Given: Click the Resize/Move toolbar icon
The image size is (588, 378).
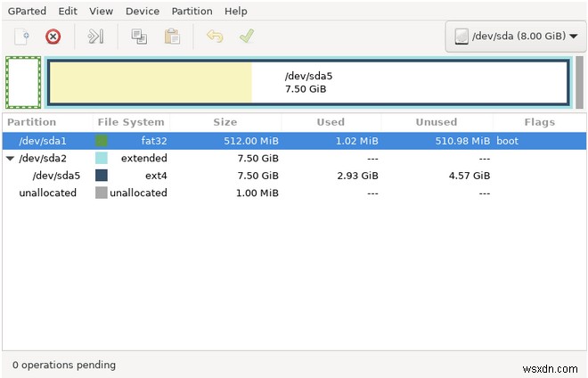Looking at the screenshot, I should [95, 37].
